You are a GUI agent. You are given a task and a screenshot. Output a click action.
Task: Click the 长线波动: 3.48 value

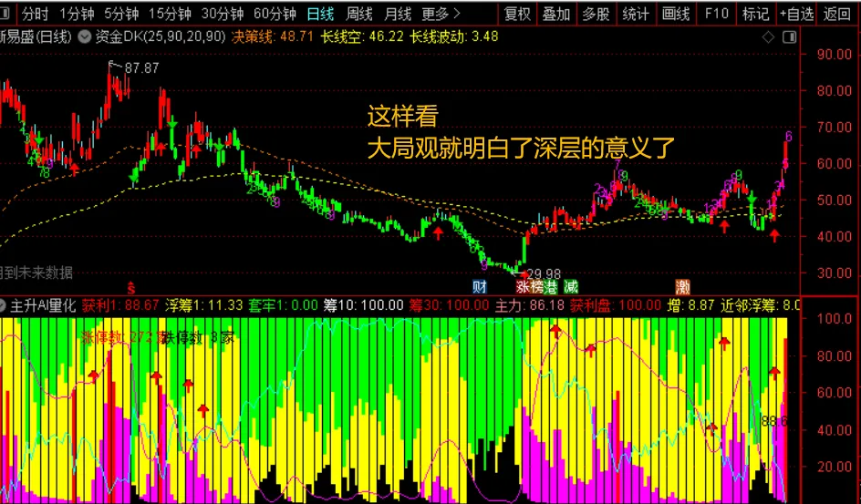454,37
